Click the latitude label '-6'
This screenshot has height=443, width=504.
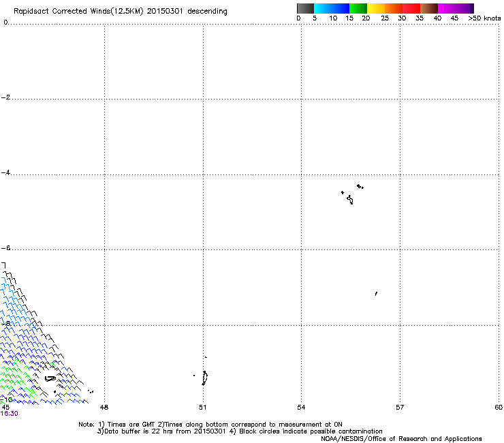click(5, 248)
